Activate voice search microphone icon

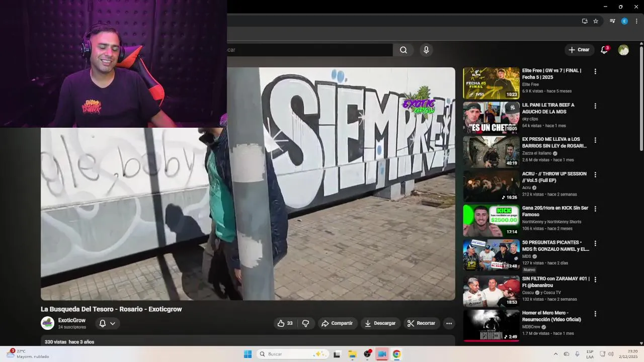point(426,50)
